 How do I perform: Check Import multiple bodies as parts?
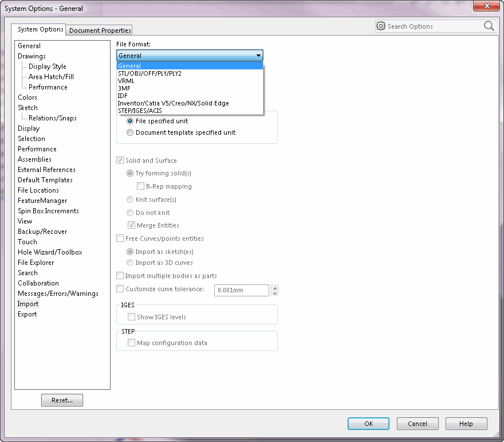click(120, 276)
